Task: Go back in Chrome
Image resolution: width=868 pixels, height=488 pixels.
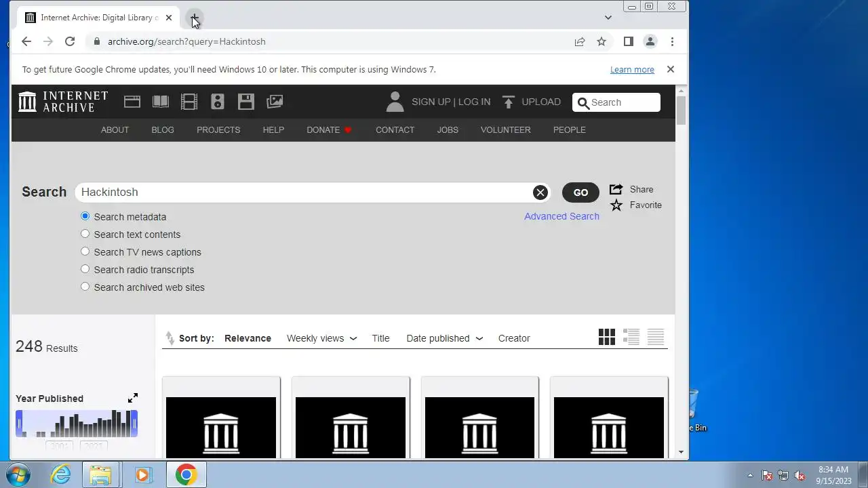Action: (26, 41)
